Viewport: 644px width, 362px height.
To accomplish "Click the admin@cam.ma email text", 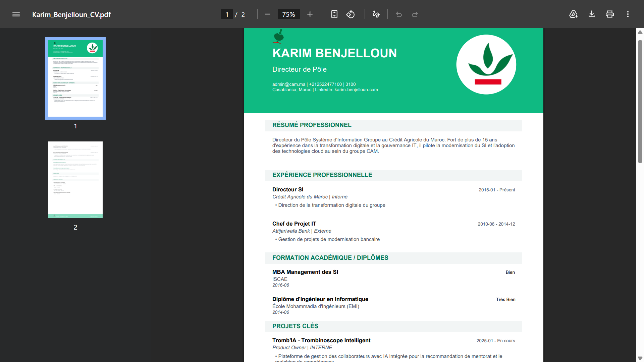I will (x=289, y=84).
